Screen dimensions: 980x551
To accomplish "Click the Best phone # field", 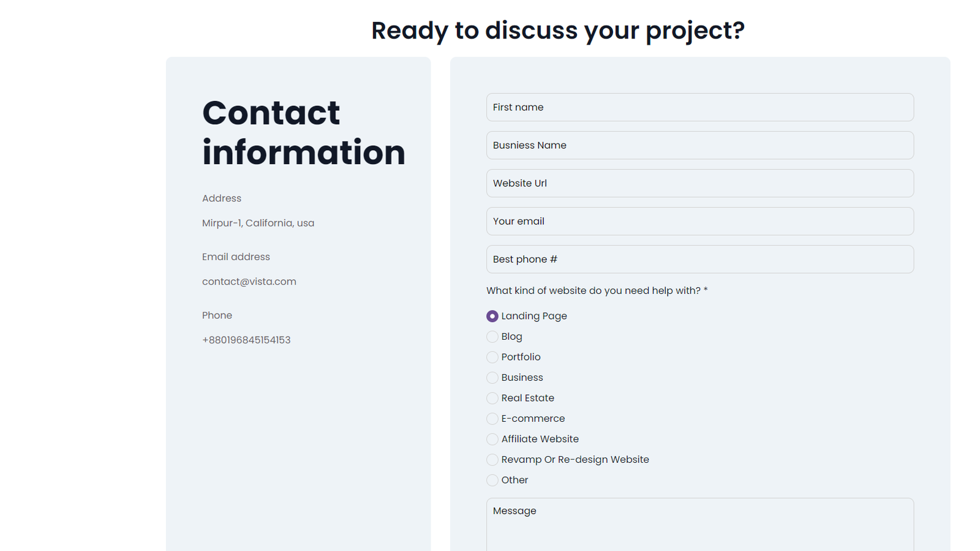I will coord(699,259).
